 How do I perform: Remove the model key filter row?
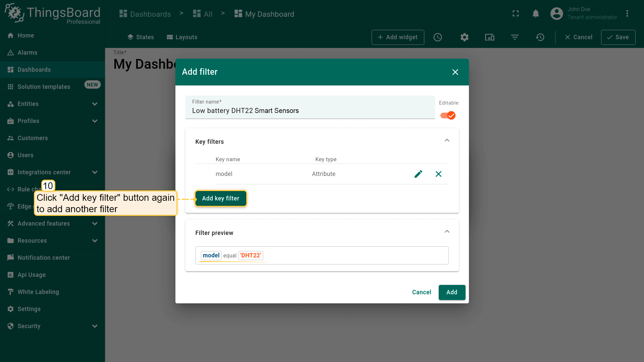438,174
